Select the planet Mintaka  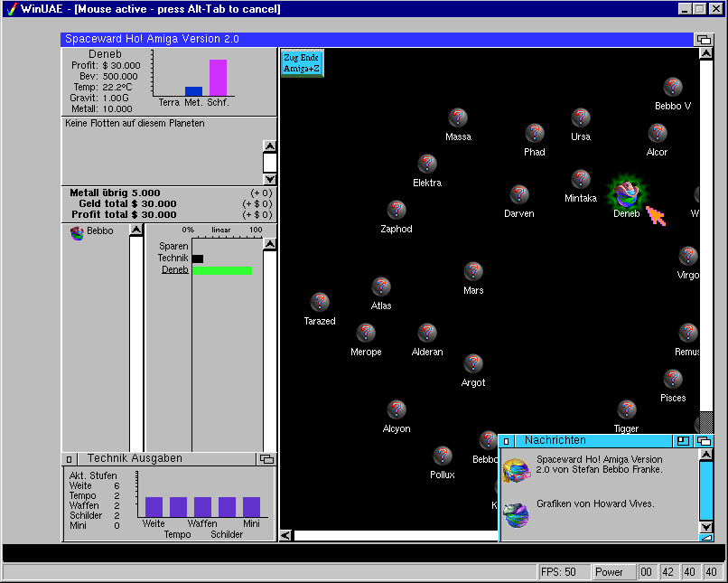pos(581,179)
